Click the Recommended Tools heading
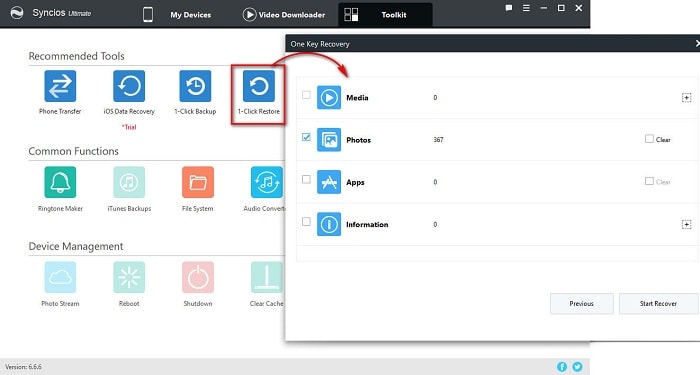Viewport: 700px width, 375px height. (x=76, y=56)
